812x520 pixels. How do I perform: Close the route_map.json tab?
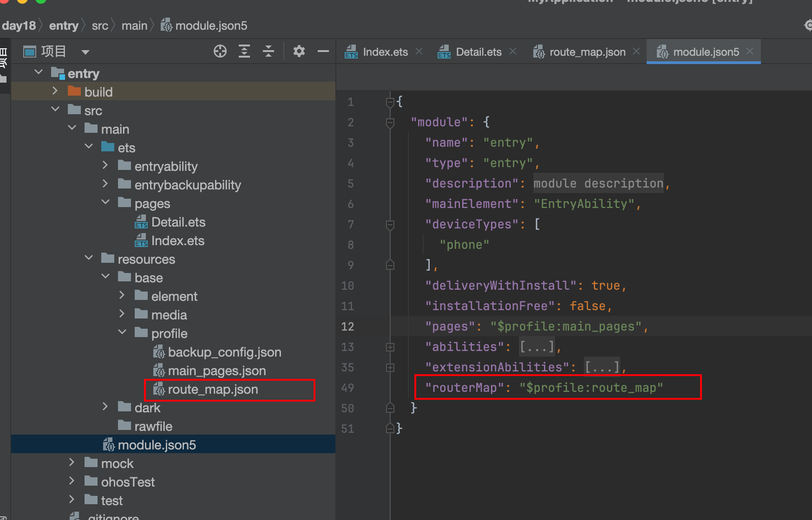[x=636, y=51]
